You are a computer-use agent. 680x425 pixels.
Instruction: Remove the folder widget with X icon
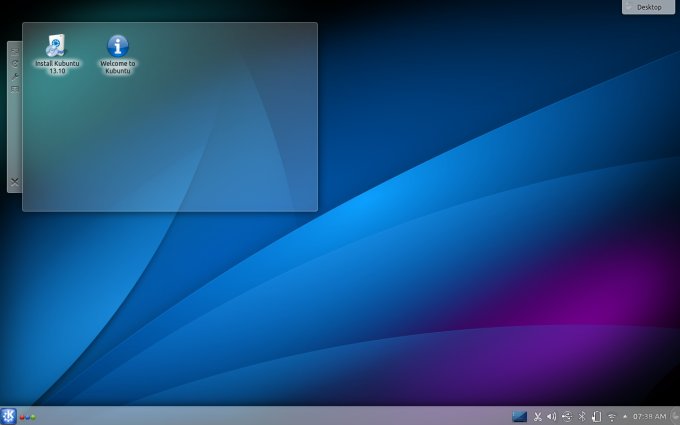[15, 182]
